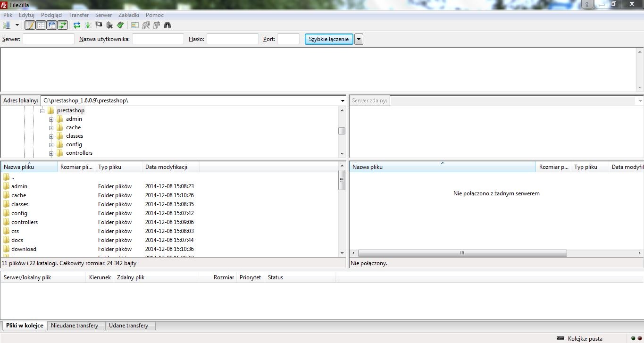Click the reconnect green checkmark icon
Viewport: 644px width, 343px height.
[x=120, y=25]
